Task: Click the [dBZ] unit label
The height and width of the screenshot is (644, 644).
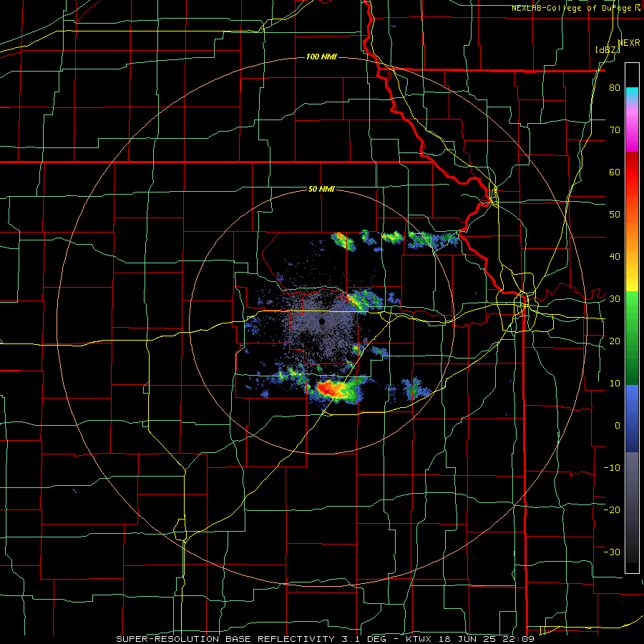Action: point(608,50)
